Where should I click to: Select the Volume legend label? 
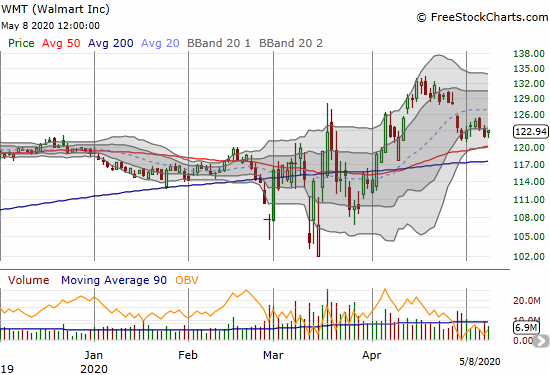click(28, 280)
